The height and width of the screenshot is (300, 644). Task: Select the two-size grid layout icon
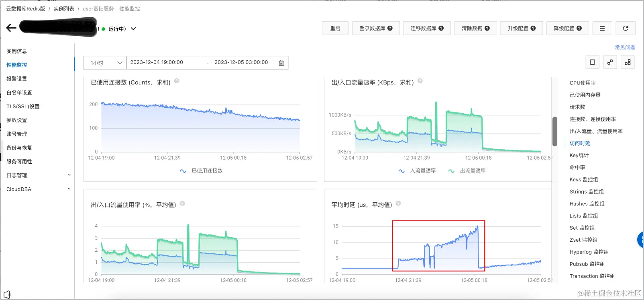click(610, 62)
